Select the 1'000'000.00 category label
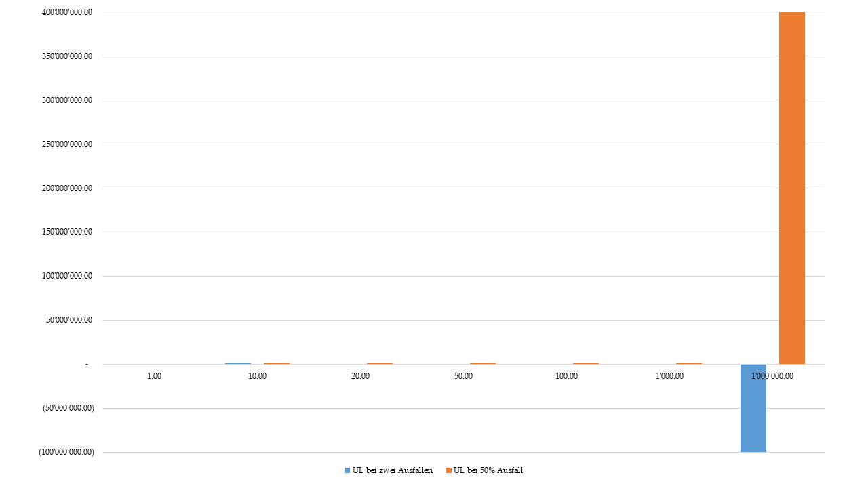 (773, 376)
